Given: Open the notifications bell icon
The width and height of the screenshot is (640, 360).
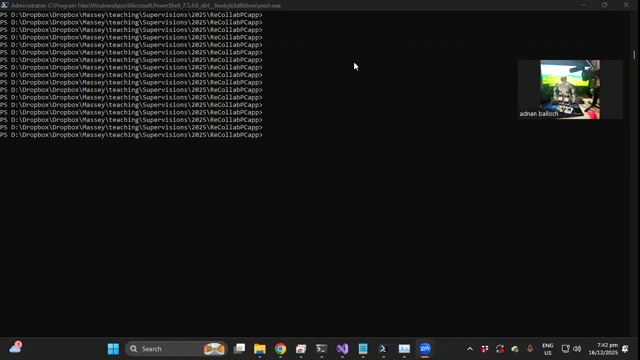Looking at the screenshot, I should pos(625,349).
